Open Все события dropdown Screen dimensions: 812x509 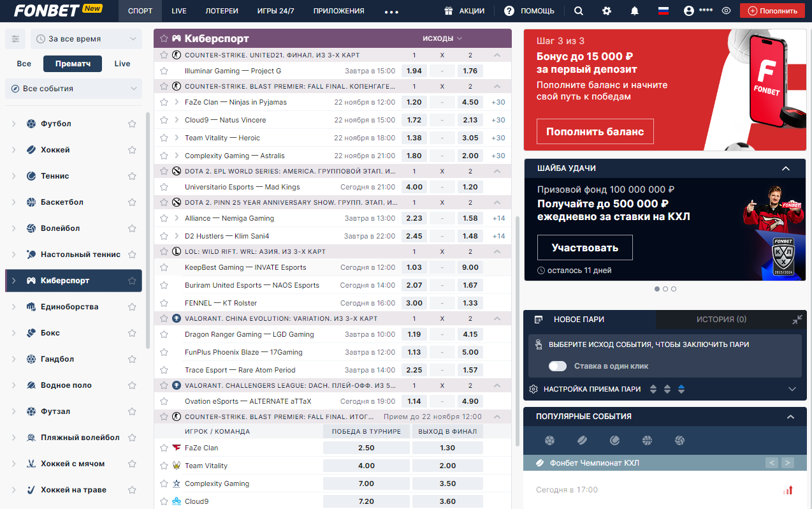(x=73, y=89)
